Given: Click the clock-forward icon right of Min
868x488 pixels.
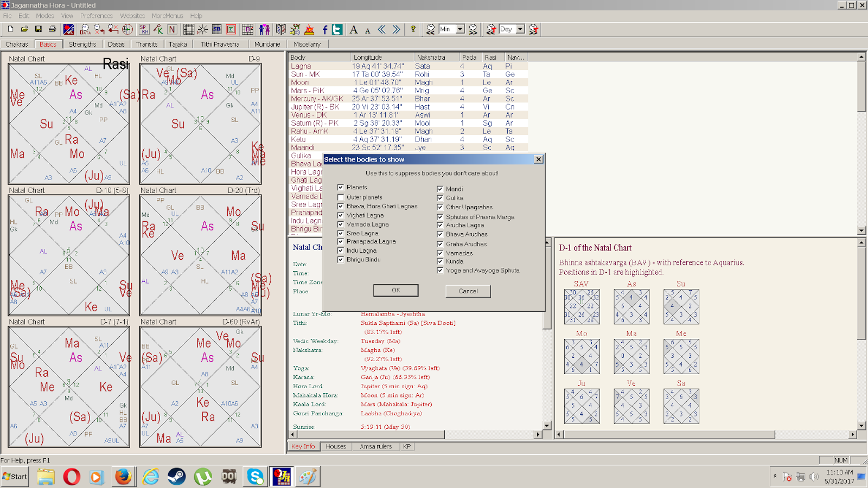Looking at the screenshot, I should [473, 29].
